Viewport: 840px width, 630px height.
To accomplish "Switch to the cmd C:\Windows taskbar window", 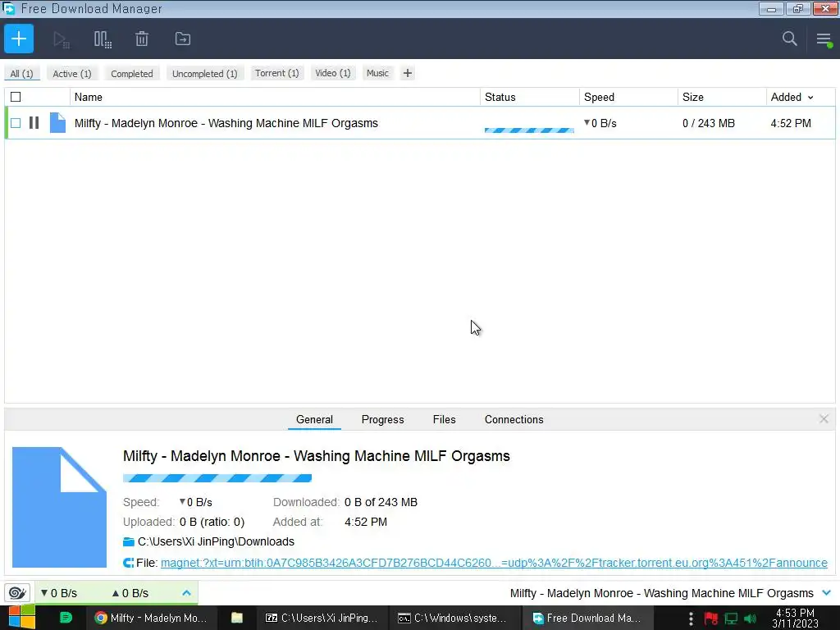I will point(454,618).
